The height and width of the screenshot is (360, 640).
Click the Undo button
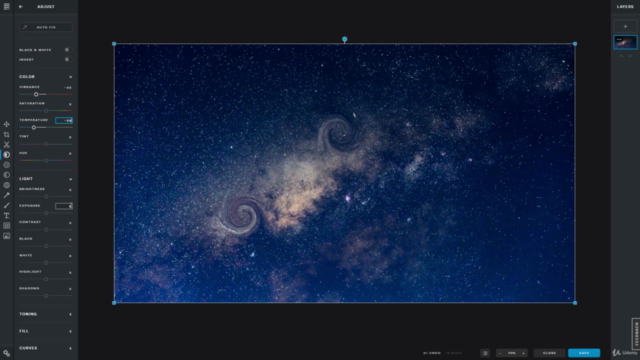432,353
